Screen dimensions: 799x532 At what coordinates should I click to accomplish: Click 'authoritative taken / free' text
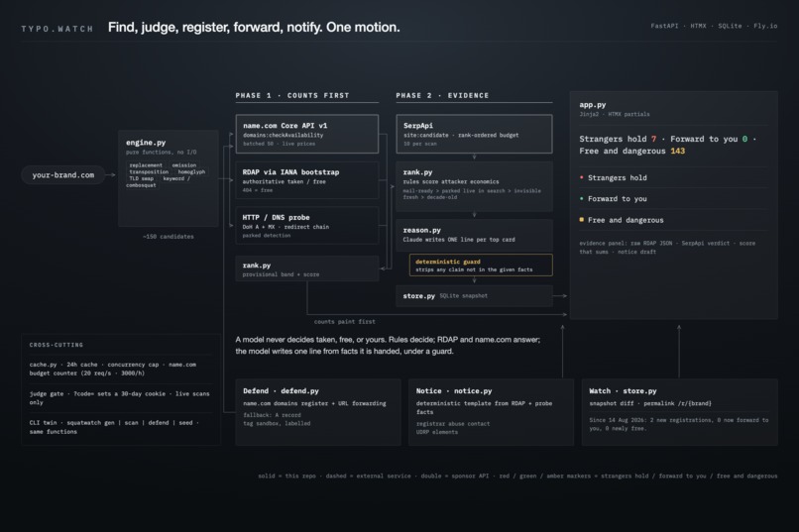pos(284,181)
